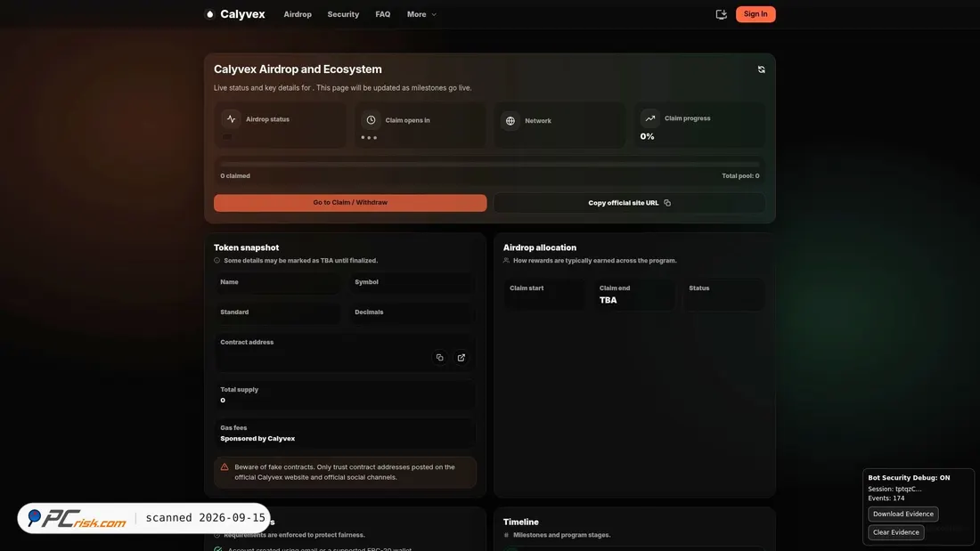Open the contract address external link icon

461,357
